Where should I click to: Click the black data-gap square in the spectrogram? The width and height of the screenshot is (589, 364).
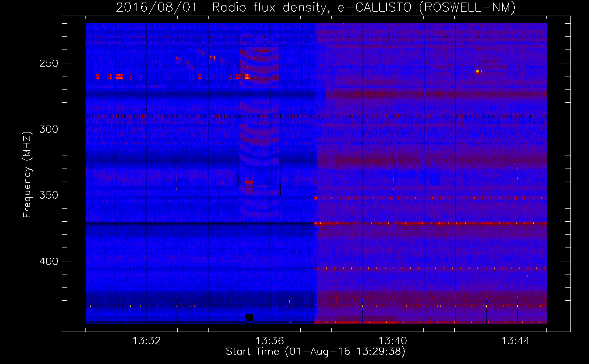(x=249, y=317)
